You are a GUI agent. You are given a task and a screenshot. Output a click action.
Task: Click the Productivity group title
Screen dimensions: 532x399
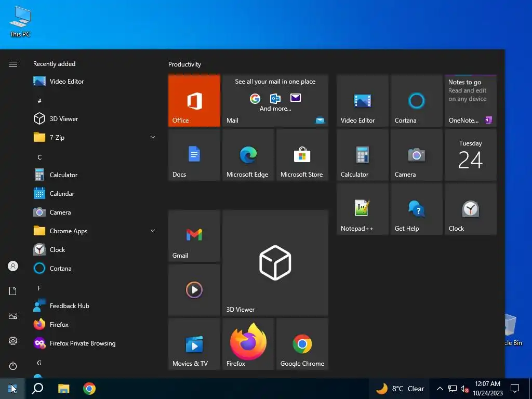(x=184, y=64)
